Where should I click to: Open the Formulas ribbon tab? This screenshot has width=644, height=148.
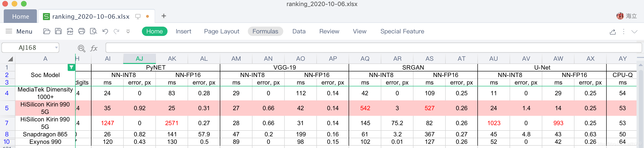(265, 31)
